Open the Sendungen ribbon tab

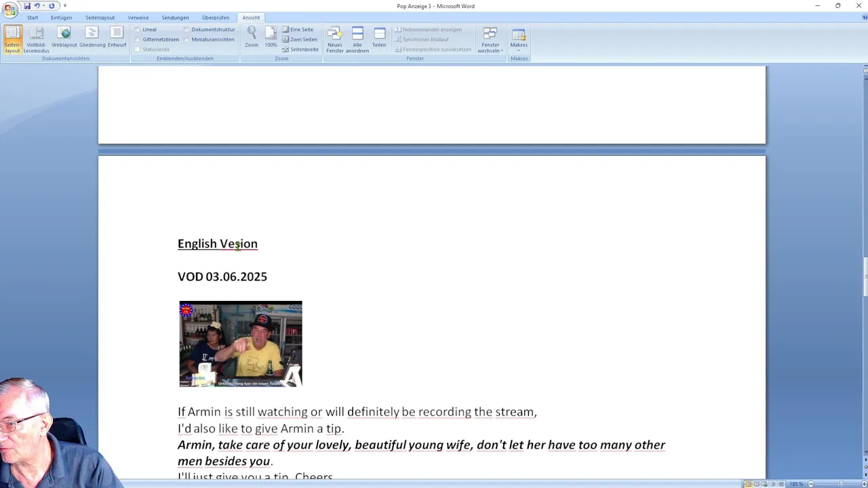tap(176, 18)
